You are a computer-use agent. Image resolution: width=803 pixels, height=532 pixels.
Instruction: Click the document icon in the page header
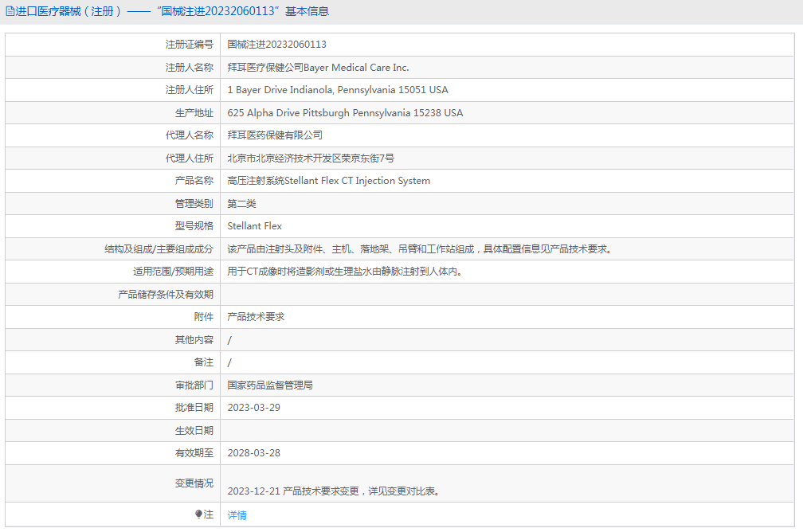10,11
